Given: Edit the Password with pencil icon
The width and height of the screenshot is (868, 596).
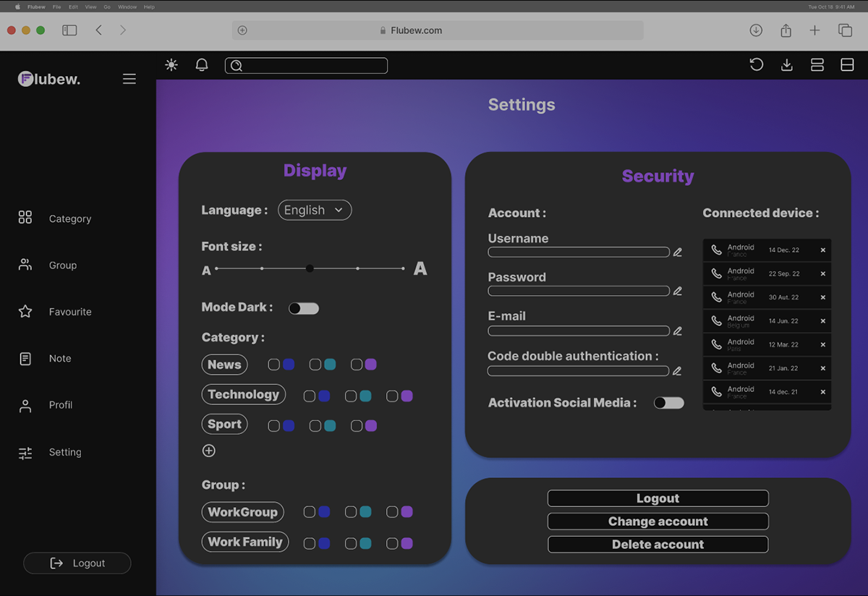Looking at the screenshot, I should (678, 291).
